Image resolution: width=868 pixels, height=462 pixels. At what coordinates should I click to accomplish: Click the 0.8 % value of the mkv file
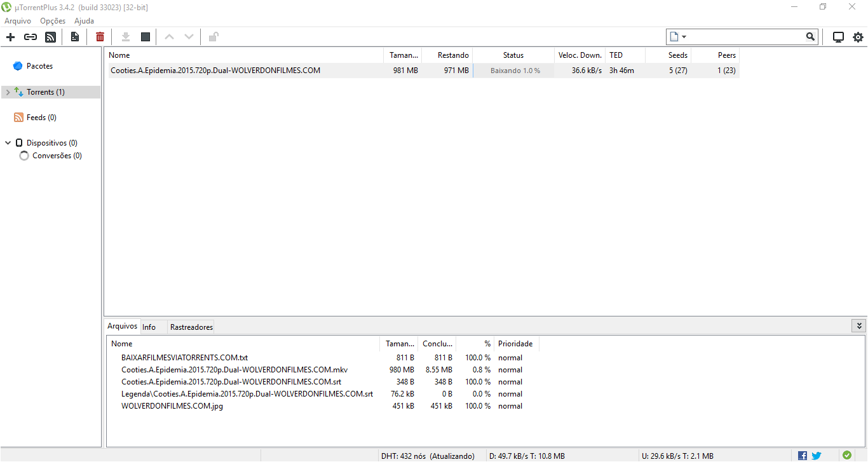(x=482, y=370)
